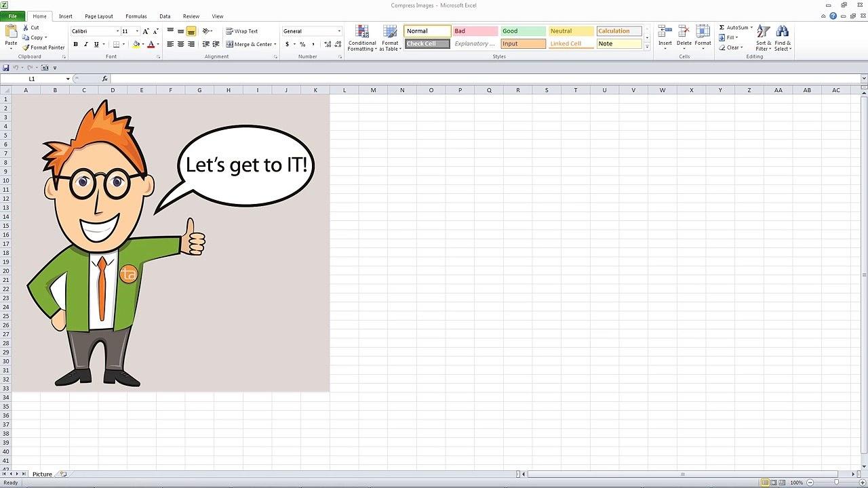Select the cartoon character picture
The width and height of the screenshot is (868, 488).
coord(170,243)
